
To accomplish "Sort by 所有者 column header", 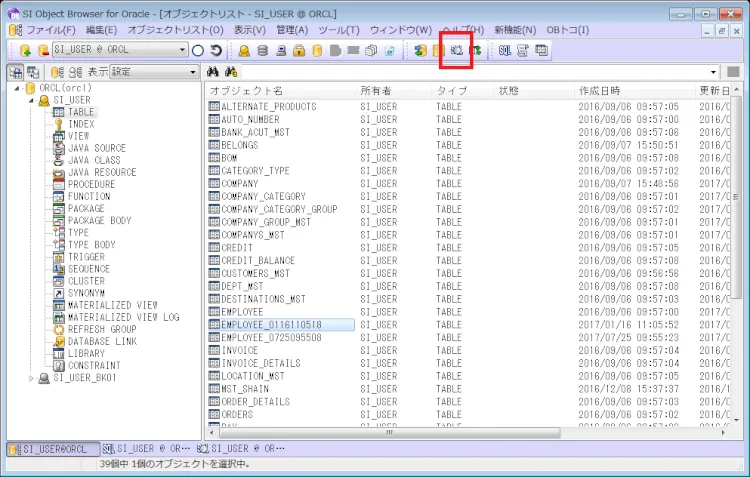I will (395, 91).
